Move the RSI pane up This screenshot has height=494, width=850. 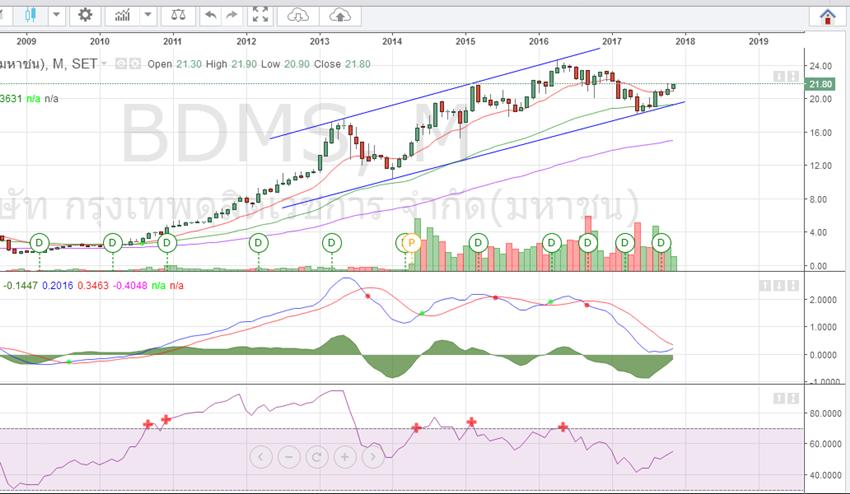pyautogui.click(x=779, y=399)
